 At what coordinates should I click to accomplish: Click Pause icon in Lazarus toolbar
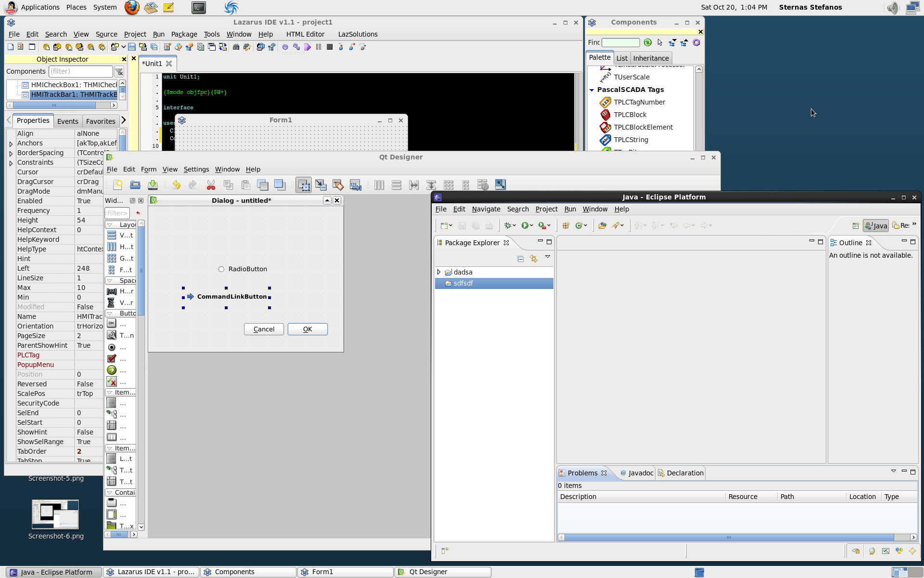point(319,47)
